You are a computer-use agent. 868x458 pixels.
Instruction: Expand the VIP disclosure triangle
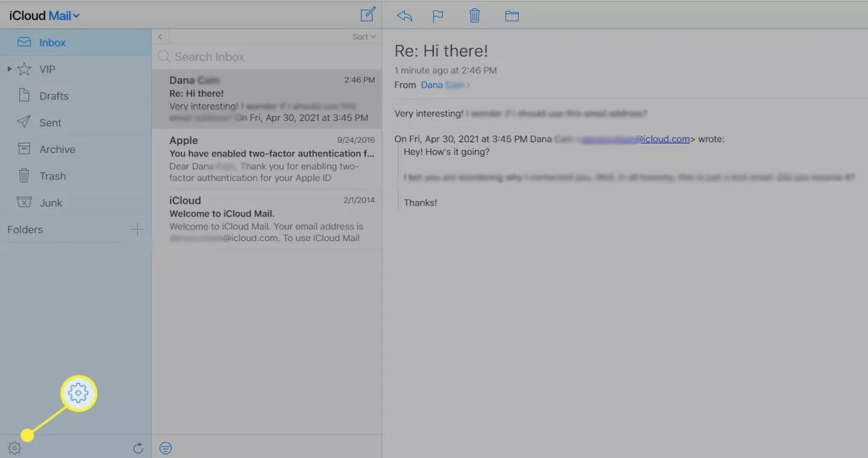pyautogui.click(x=9, y=69)
